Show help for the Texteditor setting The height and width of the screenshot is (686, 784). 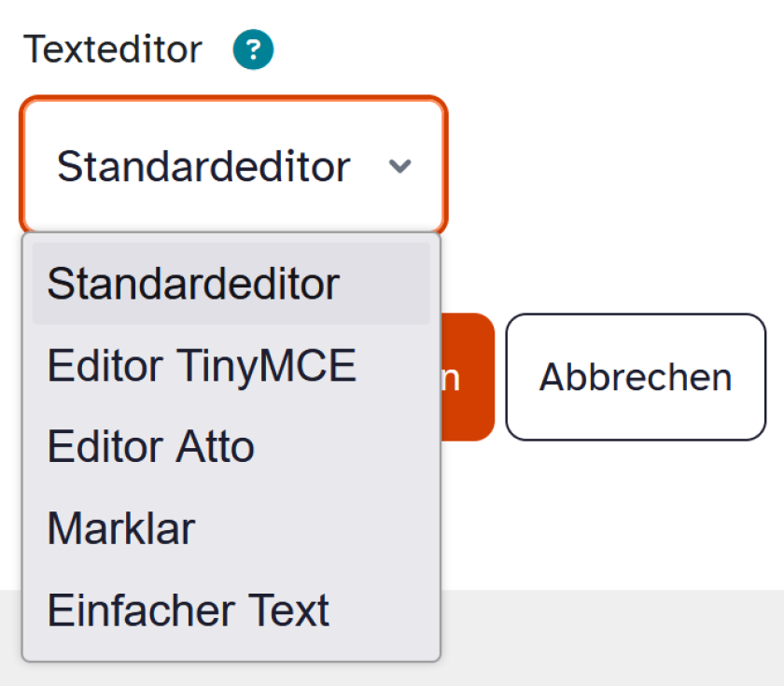pyautogui.click(x=252, y=49)
